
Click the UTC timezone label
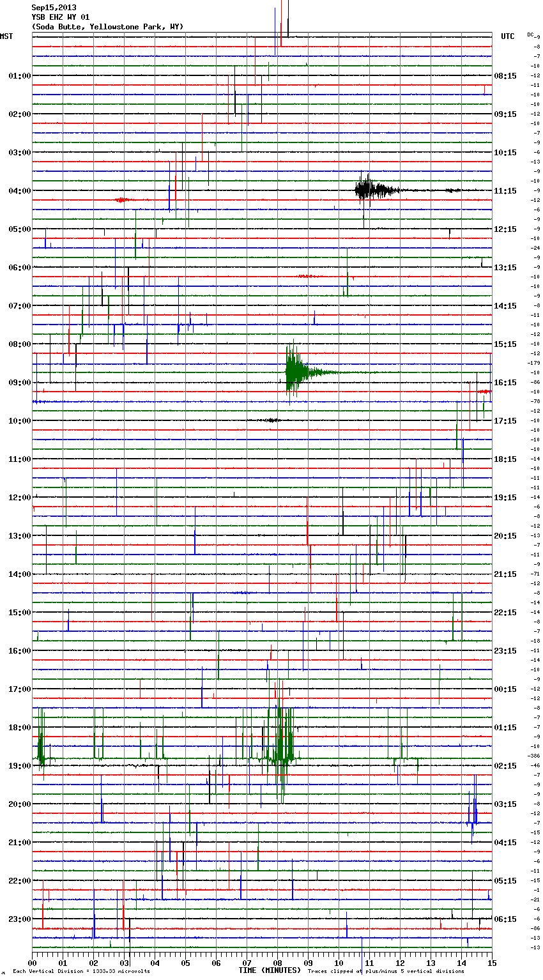click(508, 36)
